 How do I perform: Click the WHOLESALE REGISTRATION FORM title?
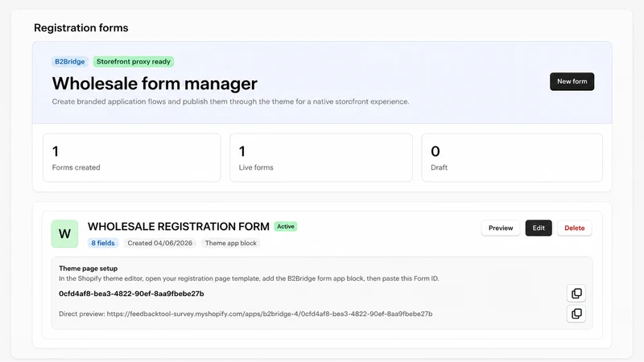178,227
